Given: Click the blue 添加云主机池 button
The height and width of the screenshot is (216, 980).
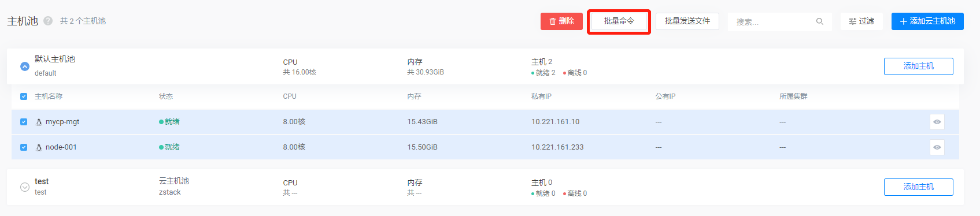Looking at the screenshot, I should 927,21.
